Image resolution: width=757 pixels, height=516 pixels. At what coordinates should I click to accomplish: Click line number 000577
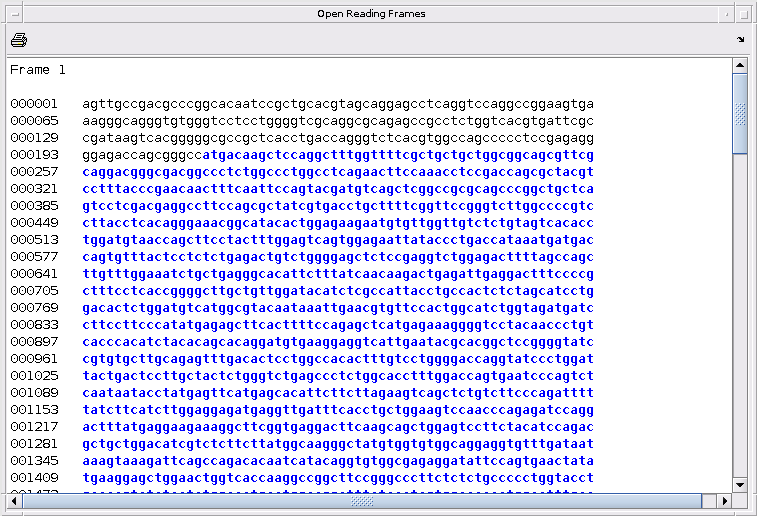(x=34, y=257)
